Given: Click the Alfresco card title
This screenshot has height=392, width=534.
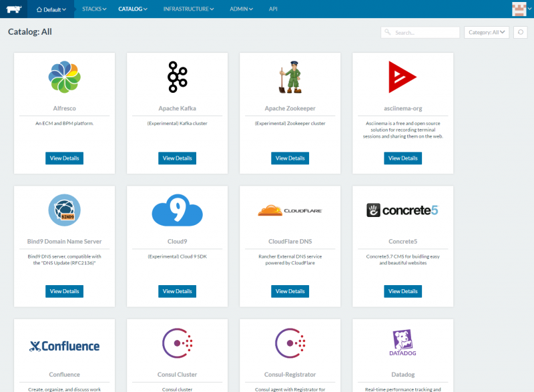Looking at the screenshot, I should pos(64,108).
